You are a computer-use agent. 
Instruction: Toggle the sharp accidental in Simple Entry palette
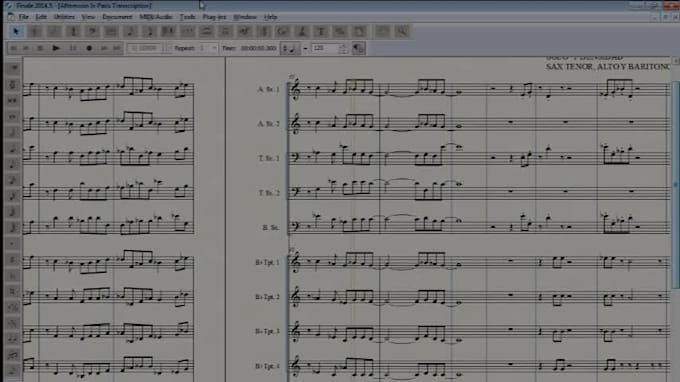coord(13,260)
